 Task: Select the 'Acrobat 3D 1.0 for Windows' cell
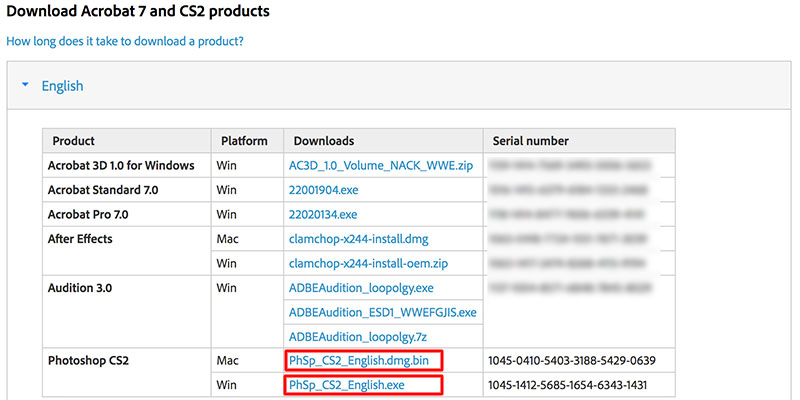pos(127,165)
